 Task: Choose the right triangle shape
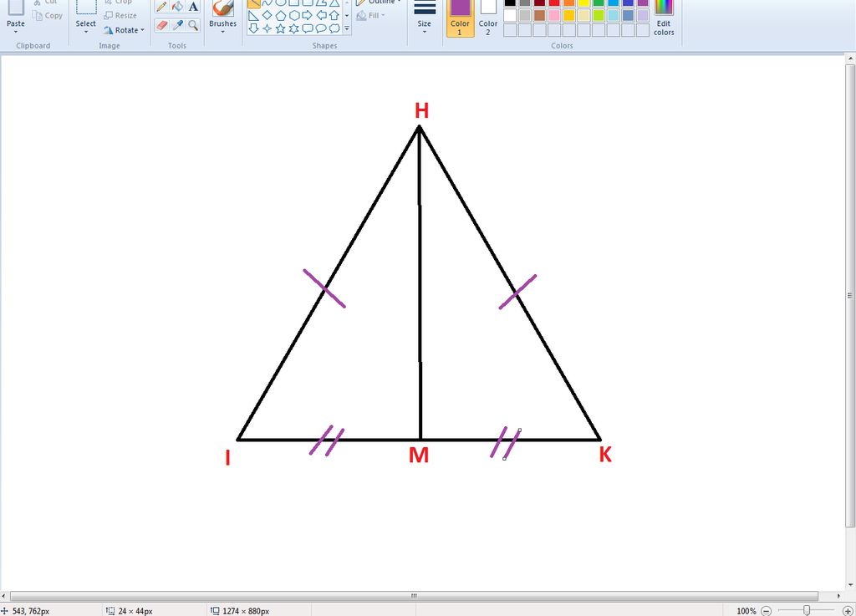pos(254,15)
